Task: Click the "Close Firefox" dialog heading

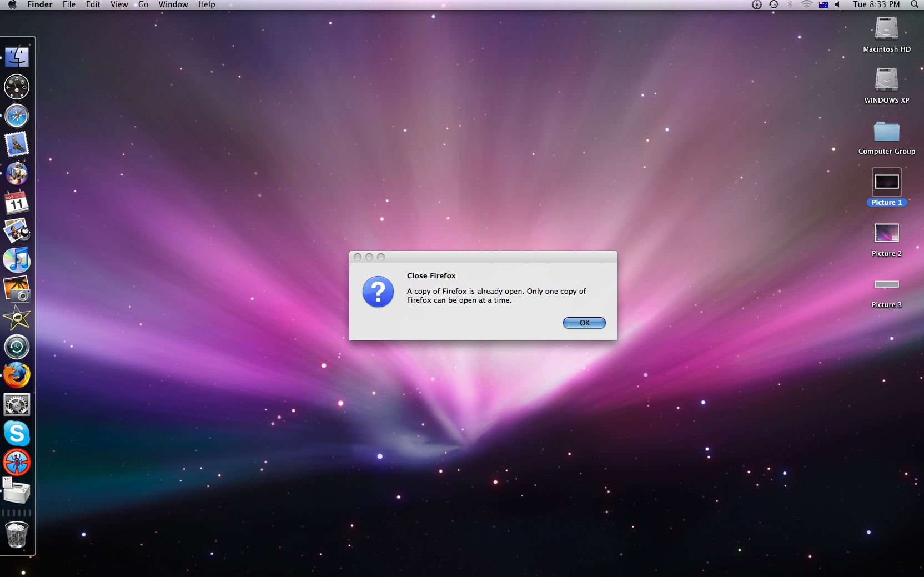Action: click(x=431, y=275)
